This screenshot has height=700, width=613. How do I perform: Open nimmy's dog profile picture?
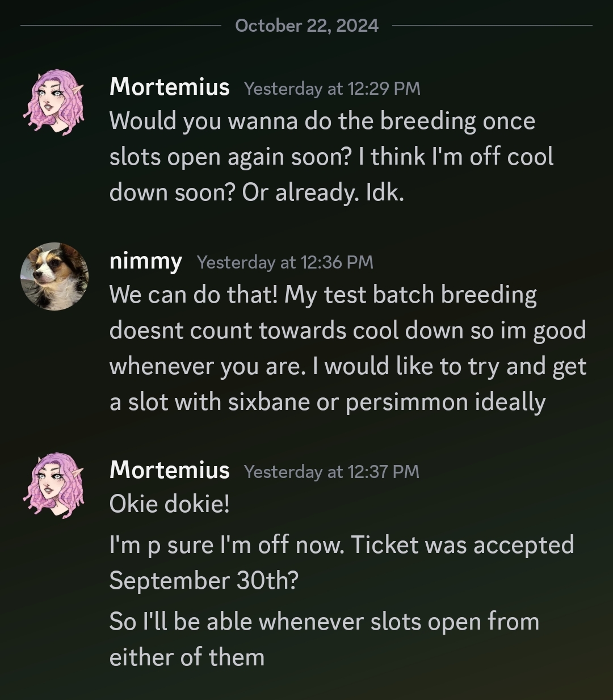[54, 276]
